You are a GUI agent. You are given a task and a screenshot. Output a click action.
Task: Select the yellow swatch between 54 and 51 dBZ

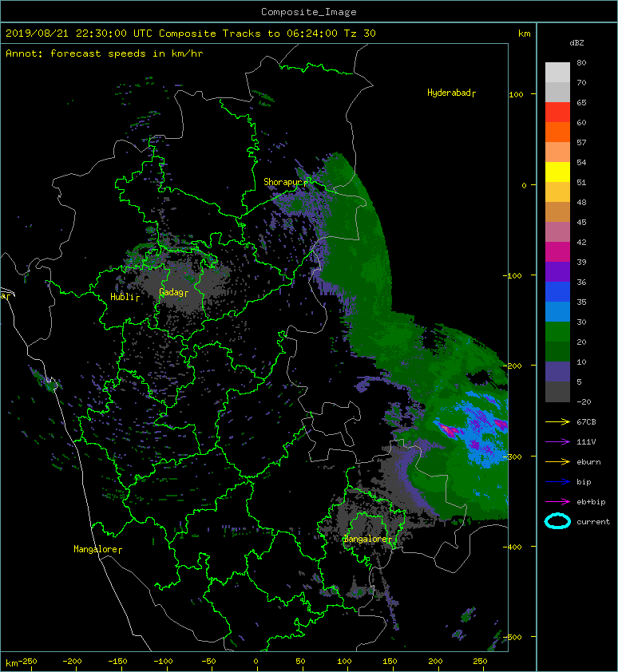coord(557,172)
